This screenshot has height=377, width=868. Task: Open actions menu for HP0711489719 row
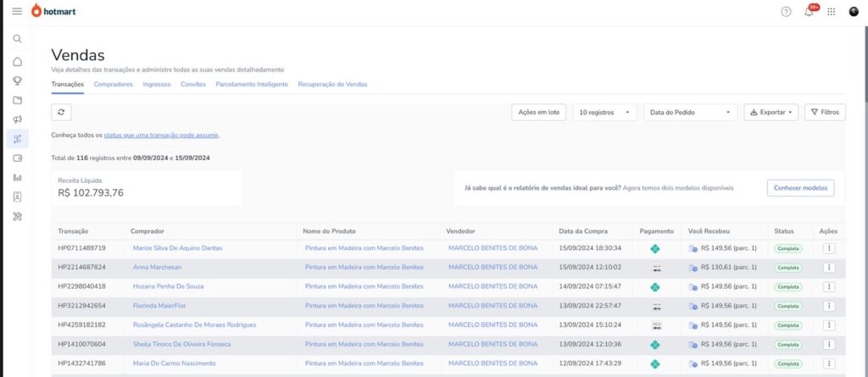pos(829,248)
